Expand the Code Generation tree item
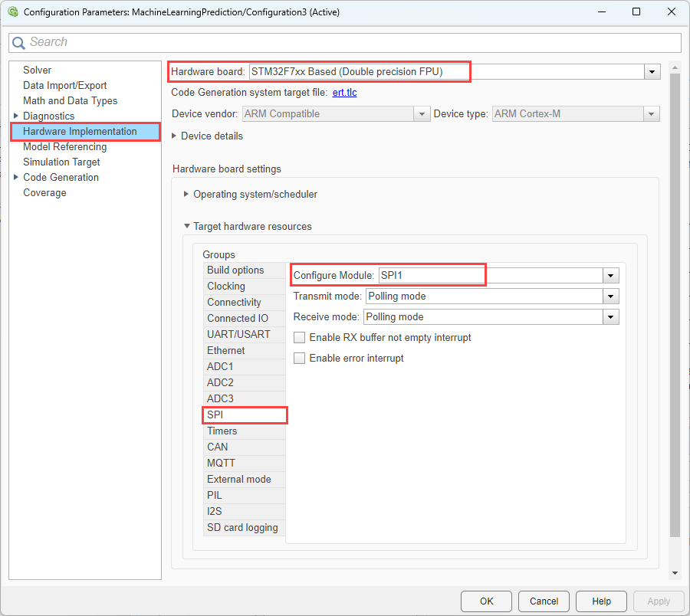Viewport: 690px width, 616px height. pos(17,177)
